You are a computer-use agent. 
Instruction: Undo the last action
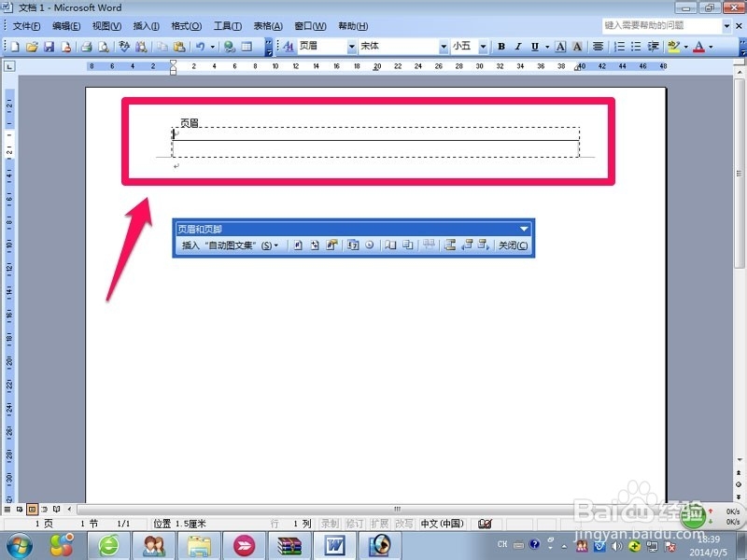pyautogui.click(x=200, y=47)
